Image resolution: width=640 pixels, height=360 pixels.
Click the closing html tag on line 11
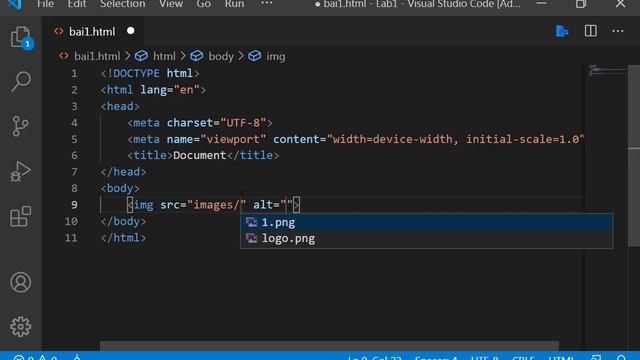click(123, 238)
